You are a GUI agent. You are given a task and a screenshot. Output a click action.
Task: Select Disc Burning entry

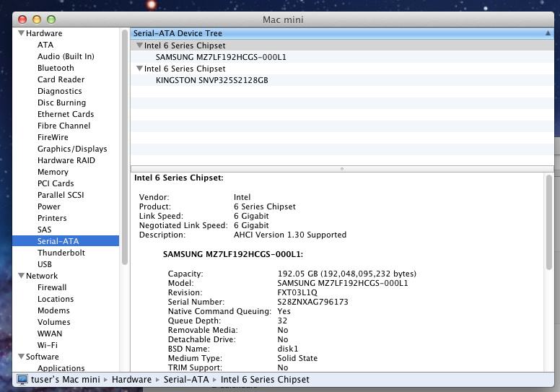62,103
